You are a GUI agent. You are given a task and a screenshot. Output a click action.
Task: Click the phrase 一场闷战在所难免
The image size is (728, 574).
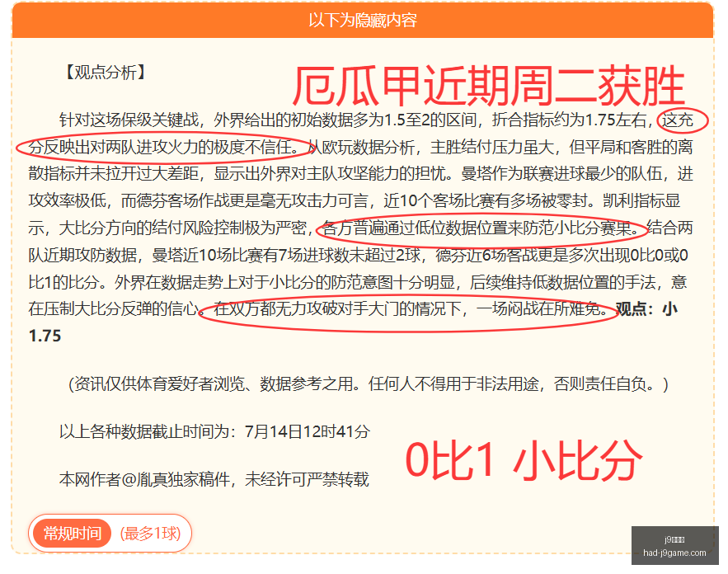click(538, 308)
